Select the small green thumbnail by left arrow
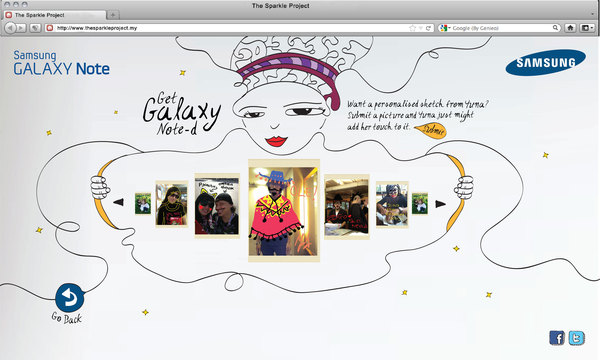 click(x=143, y=204)
